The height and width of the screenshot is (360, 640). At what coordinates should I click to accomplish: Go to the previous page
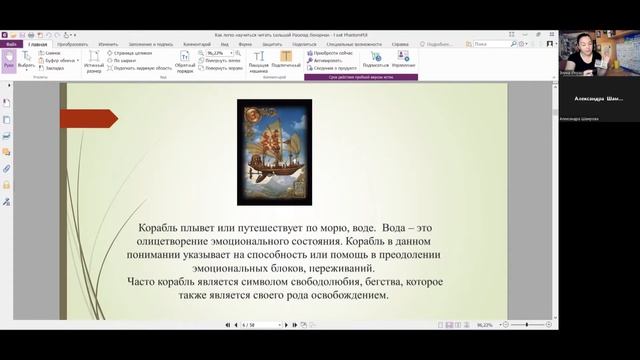[x=236, y=325]
